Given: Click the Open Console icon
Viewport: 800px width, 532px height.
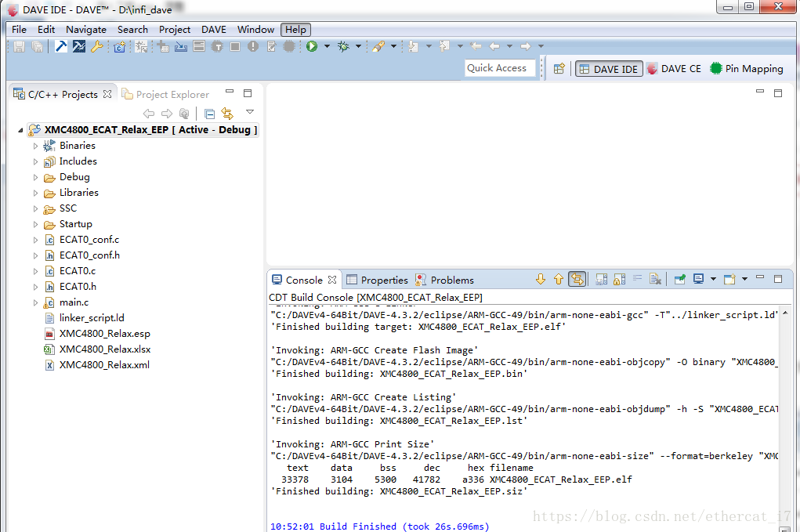Looking at the screenshot, I should click(729, 279).
